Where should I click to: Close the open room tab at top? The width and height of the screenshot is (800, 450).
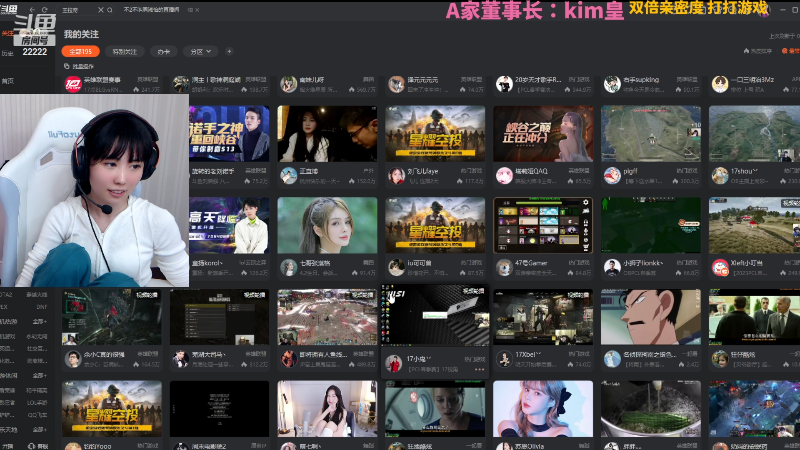pyautogui.click(x=197, y=10)
